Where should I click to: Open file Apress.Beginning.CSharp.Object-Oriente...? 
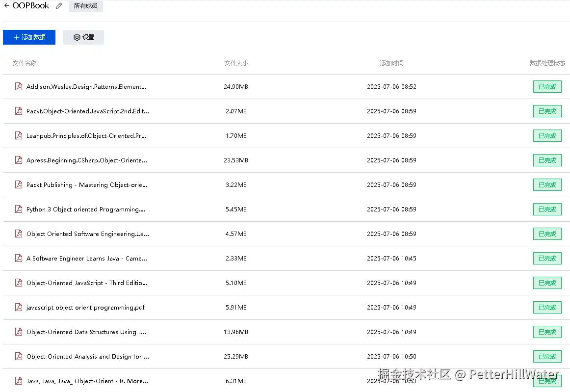click(x=87, y=160)
